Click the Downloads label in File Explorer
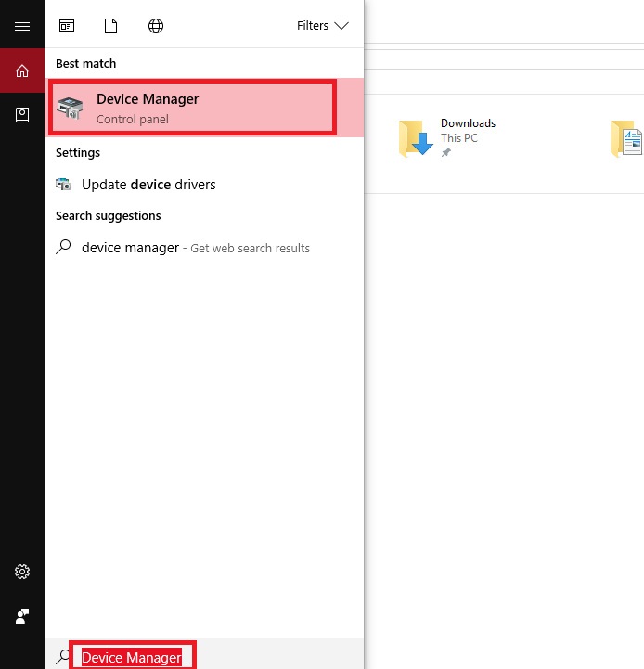This screenshot has height=669, width=644. [x=469, y=123]
